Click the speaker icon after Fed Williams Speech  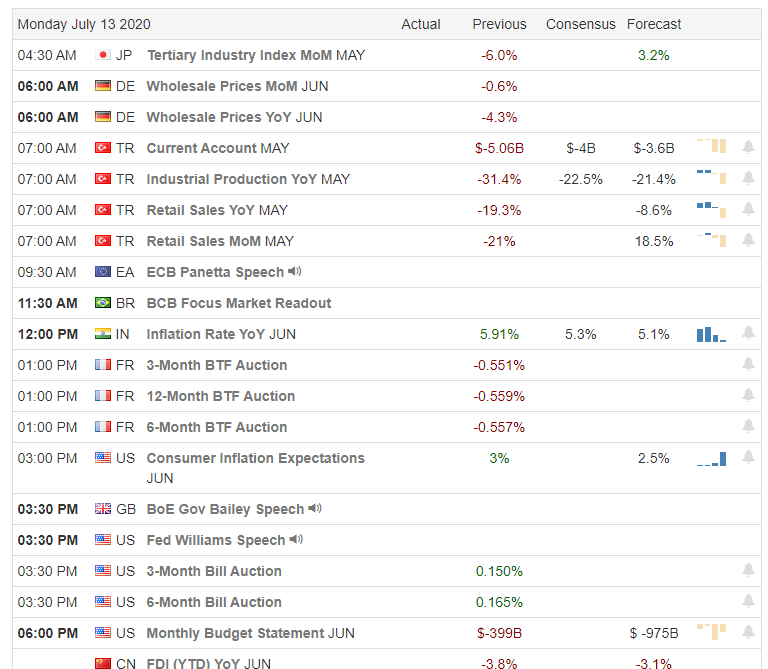(x=296, y=540)
